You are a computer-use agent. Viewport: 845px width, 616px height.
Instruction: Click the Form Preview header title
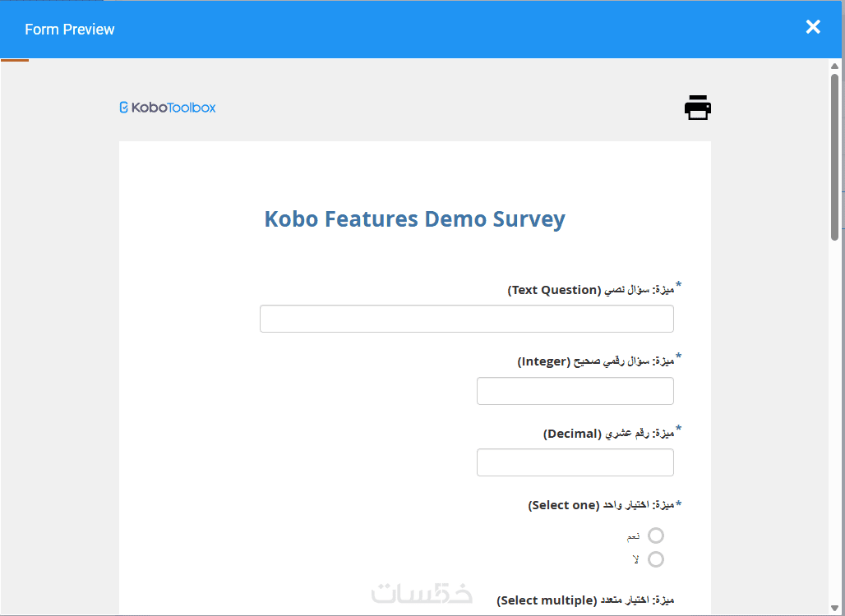(x=70, y=30)
